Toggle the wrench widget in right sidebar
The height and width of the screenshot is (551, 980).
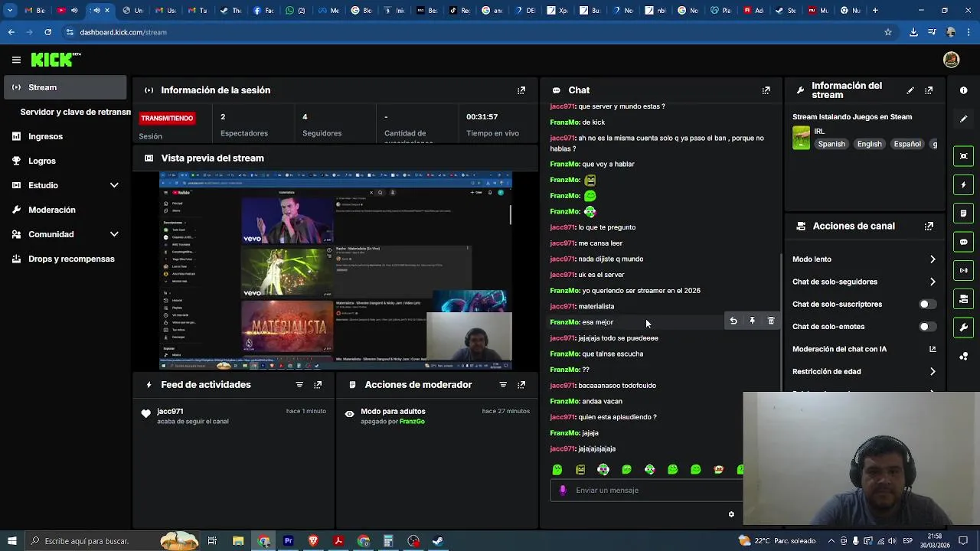(964, 328)
